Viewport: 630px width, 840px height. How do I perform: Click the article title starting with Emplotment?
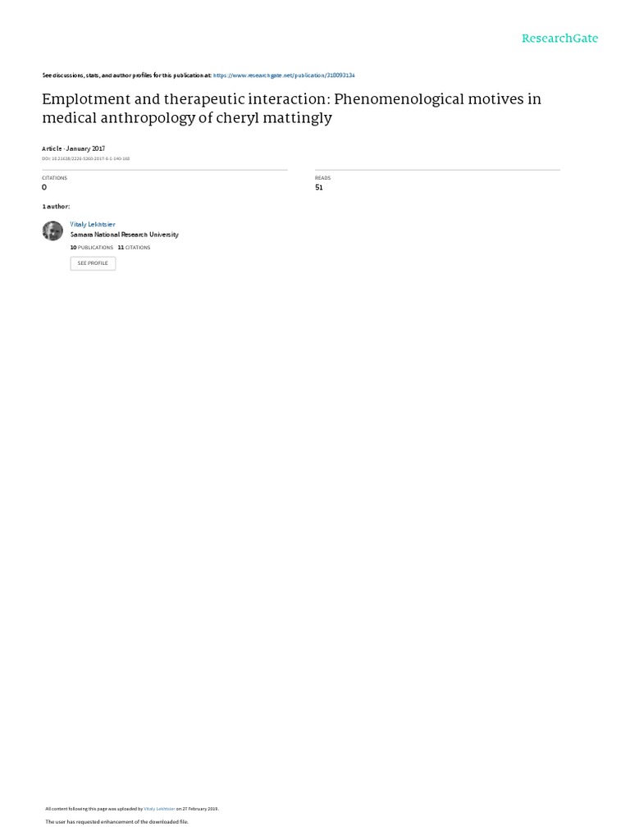(291, 108)
